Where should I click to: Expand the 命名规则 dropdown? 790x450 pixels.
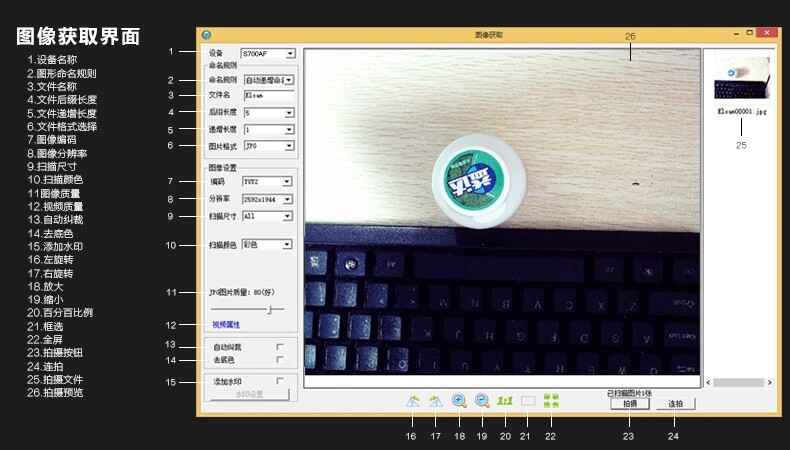(x=269, y=80)
